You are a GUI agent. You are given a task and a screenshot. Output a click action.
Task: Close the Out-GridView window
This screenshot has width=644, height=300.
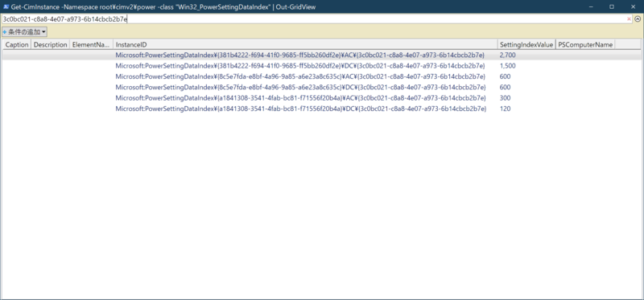(633, 7)
